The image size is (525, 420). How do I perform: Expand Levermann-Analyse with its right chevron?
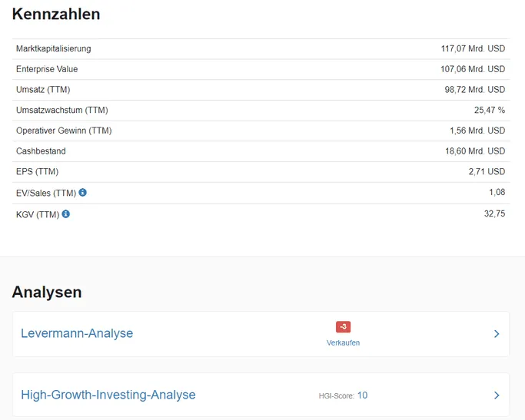(x=497, y=334)
